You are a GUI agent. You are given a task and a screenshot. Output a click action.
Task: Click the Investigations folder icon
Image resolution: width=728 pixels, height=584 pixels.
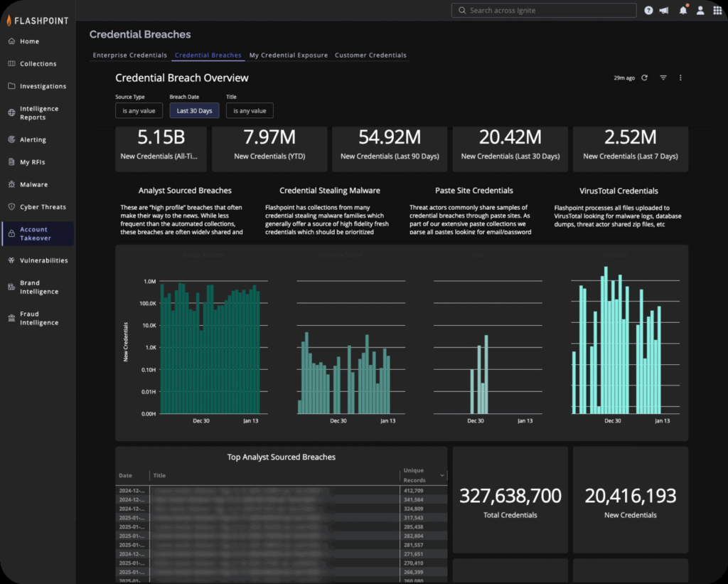coord(11,86)
